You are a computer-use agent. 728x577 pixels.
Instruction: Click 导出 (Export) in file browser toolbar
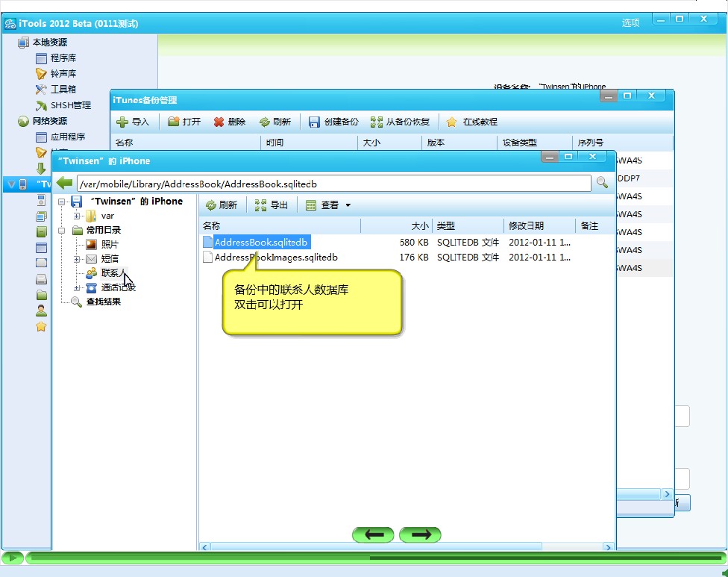click(272, 205)
